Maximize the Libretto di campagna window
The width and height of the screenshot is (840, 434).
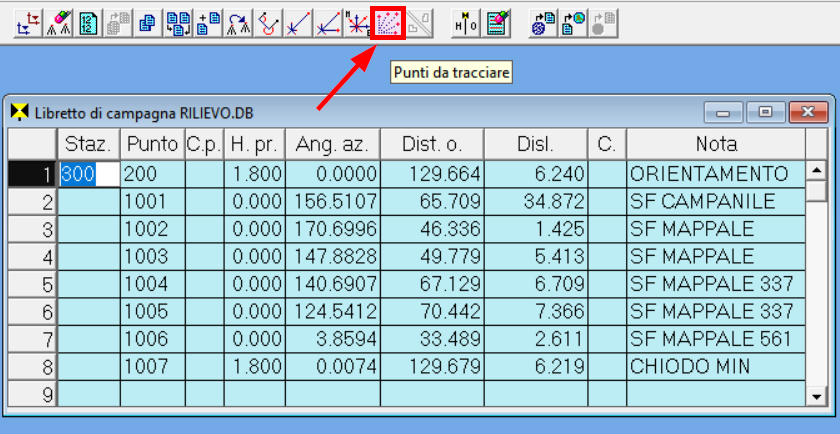coord(766,112)
